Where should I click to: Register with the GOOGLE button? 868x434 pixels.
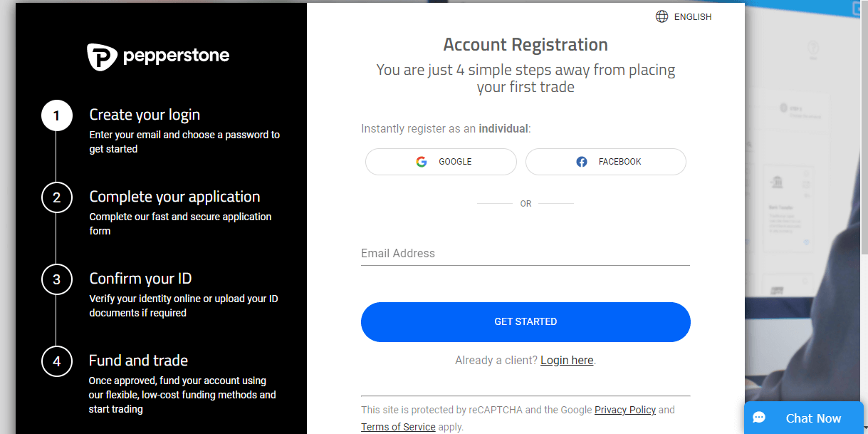[441, 162]
